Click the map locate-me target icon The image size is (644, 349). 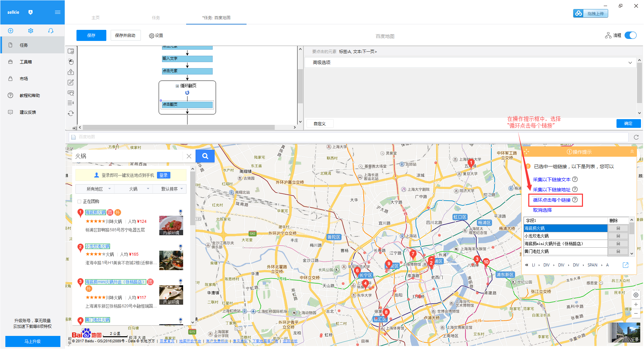pos(636,295)
